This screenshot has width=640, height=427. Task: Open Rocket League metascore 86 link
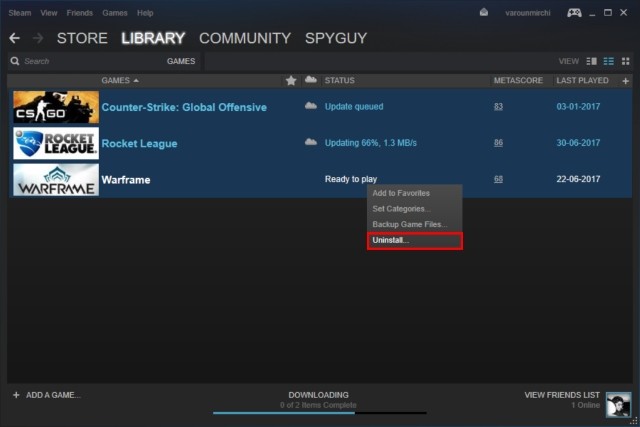click(498, 142)
